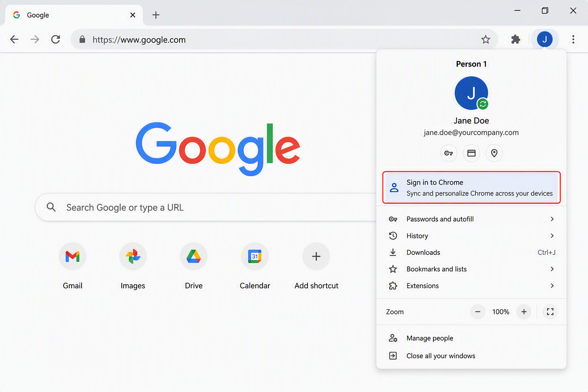Reload the current page
Screen dimensions: 588x392
click(x=56, y=39)
